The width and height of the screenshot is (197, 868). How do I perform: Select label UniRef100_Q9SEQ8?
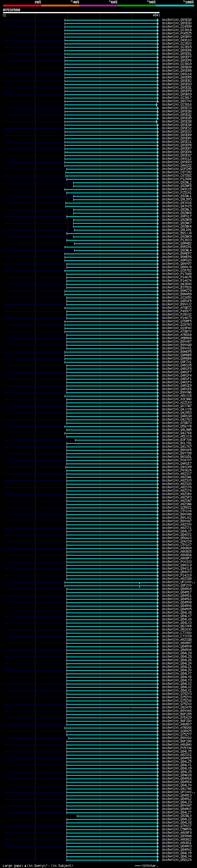pyautogui.click(x=177, y=122)
